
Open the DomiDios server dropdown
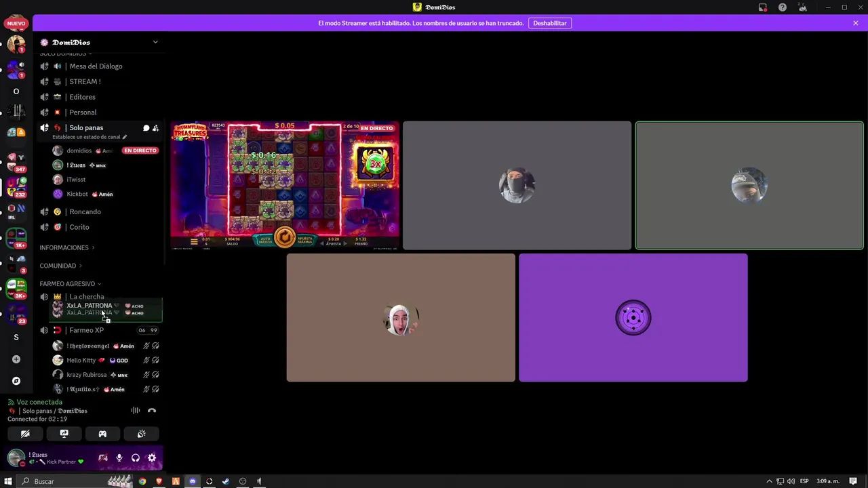(155, 42)
